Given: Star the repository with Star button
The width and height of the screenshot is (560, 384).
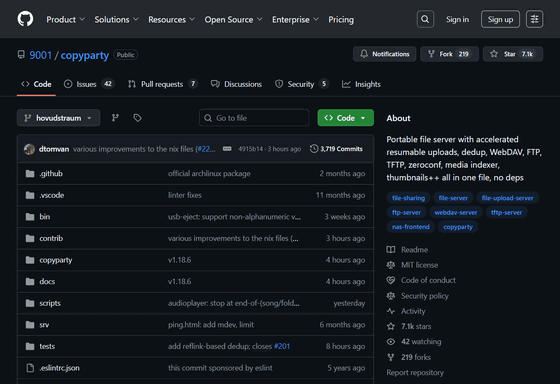Looking at the screenshot, I should 513,54.
